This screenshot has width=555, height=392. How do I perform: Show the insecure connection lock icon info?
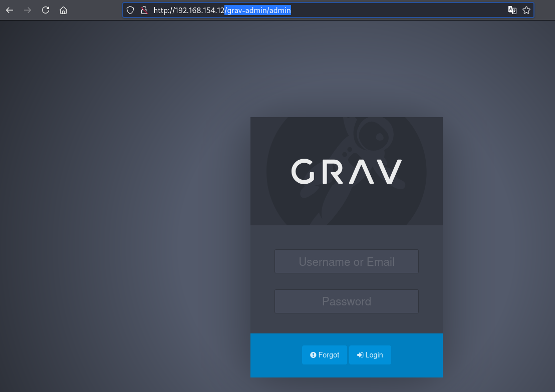click(144, 10)
